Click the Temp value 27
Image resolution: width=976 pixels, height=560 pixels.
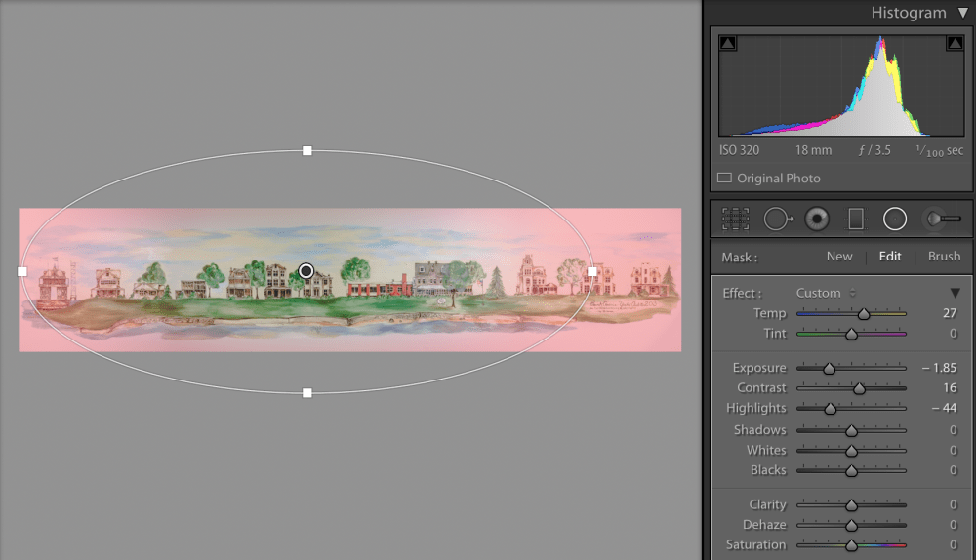(x=950, y=313)
